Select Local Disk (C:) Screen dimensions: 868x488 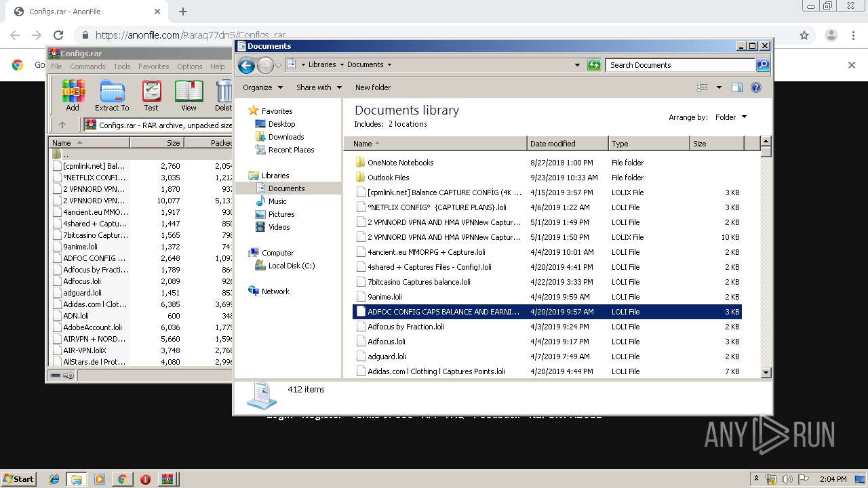(x=292, y=266)
